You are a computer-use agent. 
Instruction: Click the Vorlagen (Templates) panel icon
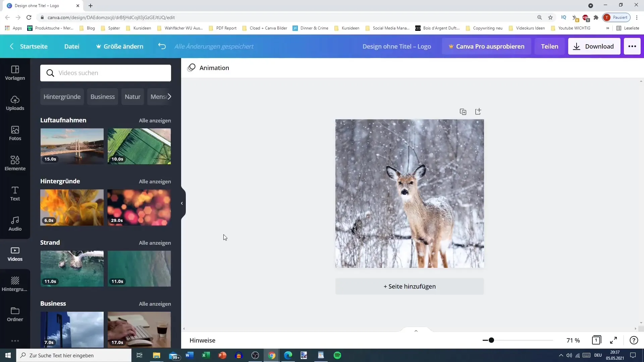coord(15,72)
